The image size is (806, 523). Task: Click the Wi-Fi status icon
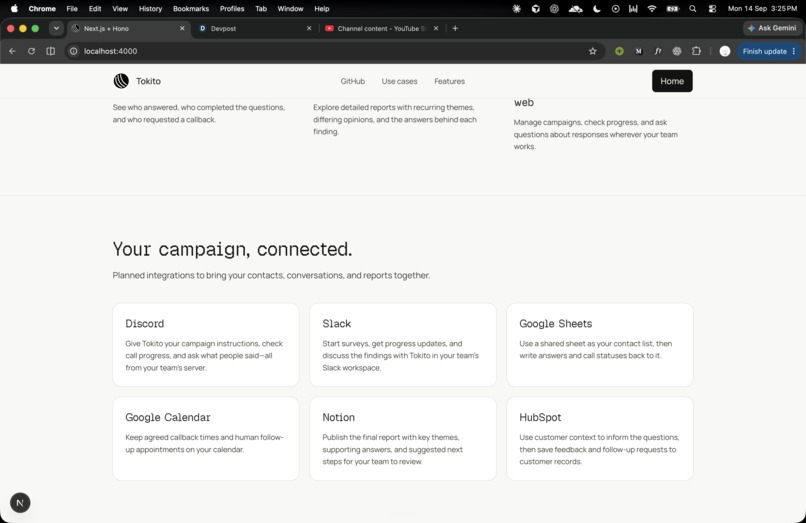click(652, 8)
